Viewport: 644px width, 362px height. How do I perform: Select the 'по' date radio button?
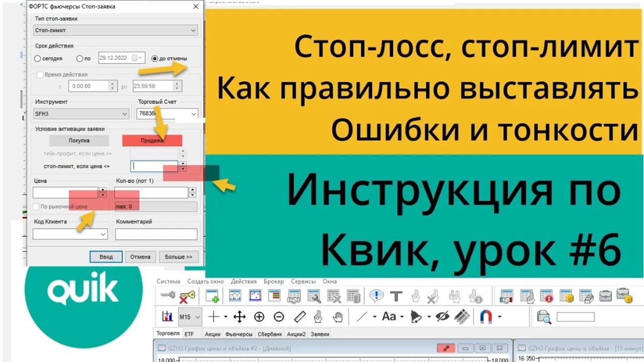click(79, 58)
